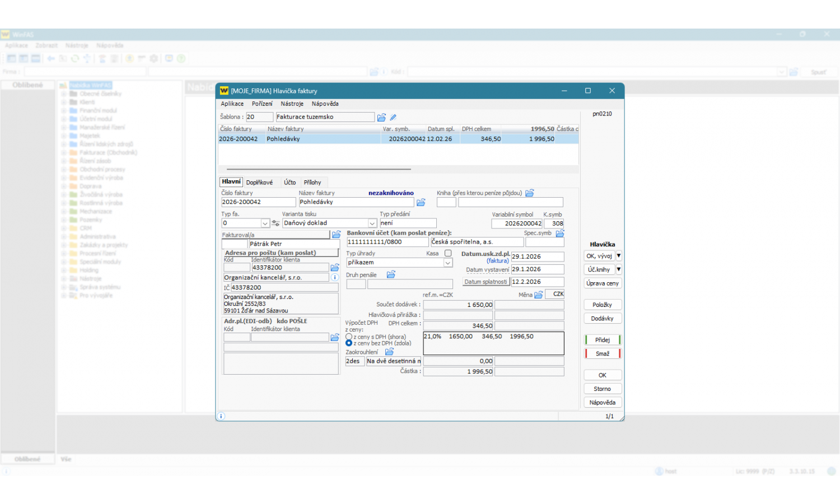Click the settings icon beside Typ fa.

(276, 223)
